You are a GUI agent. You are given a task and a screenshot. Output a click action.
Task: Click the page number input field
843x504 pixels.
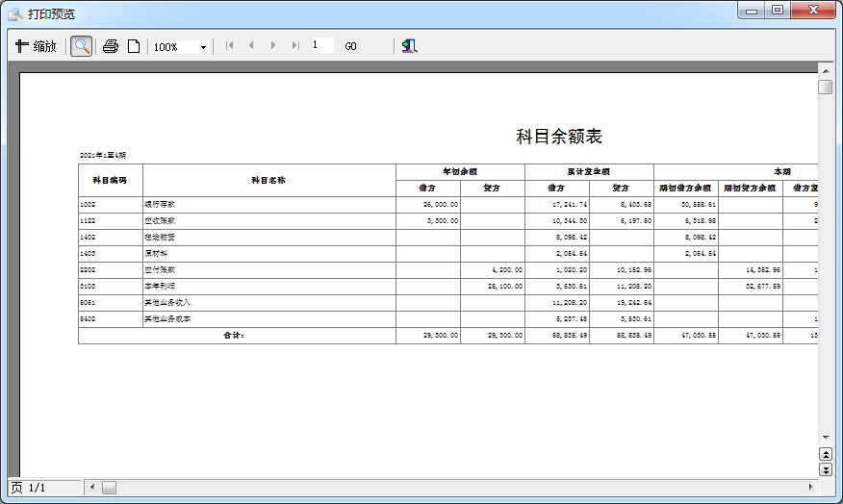click(321, 45)
